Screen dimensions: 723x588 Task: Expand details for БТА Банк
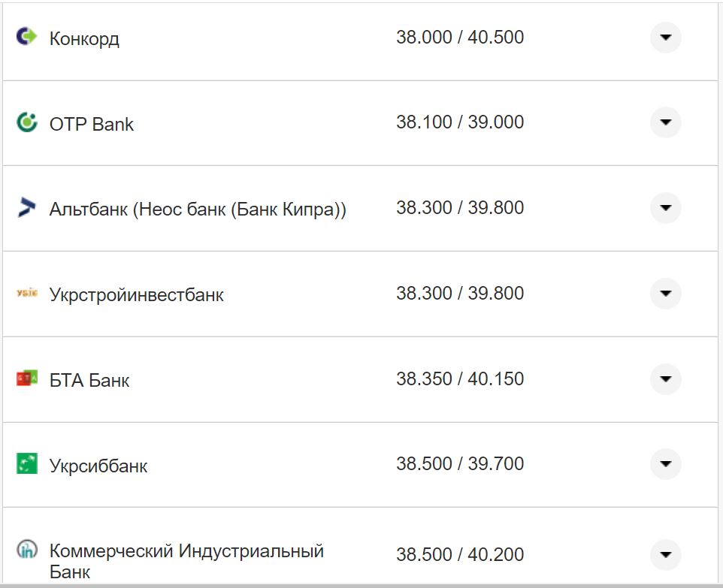pos(665,379)
